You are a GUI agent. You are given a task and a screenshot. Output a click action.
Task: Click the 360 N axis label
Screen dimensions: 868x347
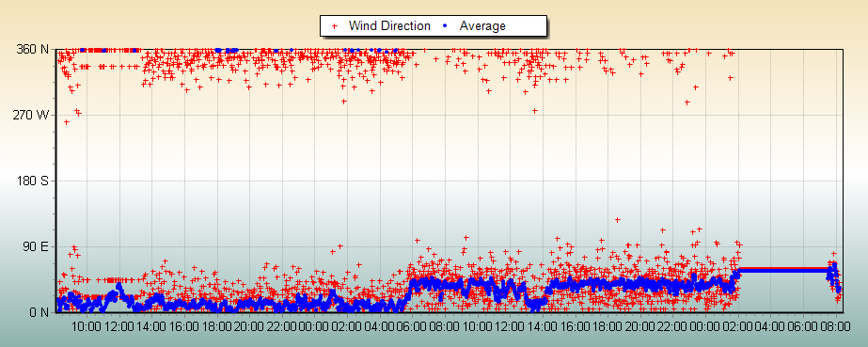tap(33, 49)
